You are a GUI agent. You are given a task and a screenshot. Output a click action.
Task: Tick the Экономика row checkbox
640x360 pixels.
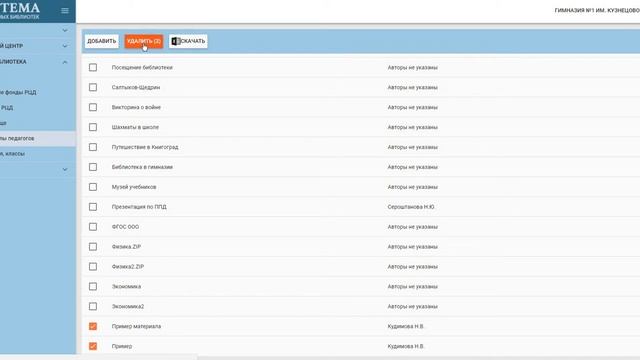click(93, 287)
